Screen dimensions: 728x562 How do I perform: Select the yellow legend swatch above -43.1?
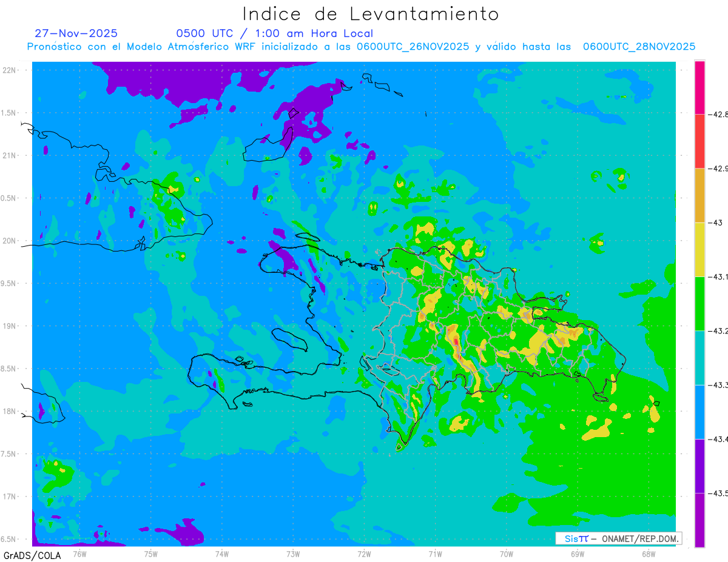[699, 249]
